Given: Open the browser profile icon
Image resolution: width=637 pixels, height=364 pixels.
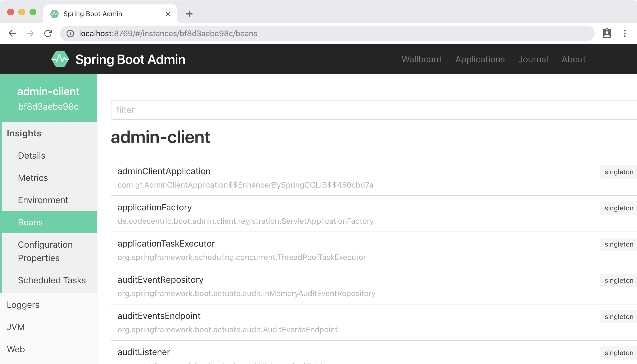Looking at the screenshot, I should [x=607, y=33].
